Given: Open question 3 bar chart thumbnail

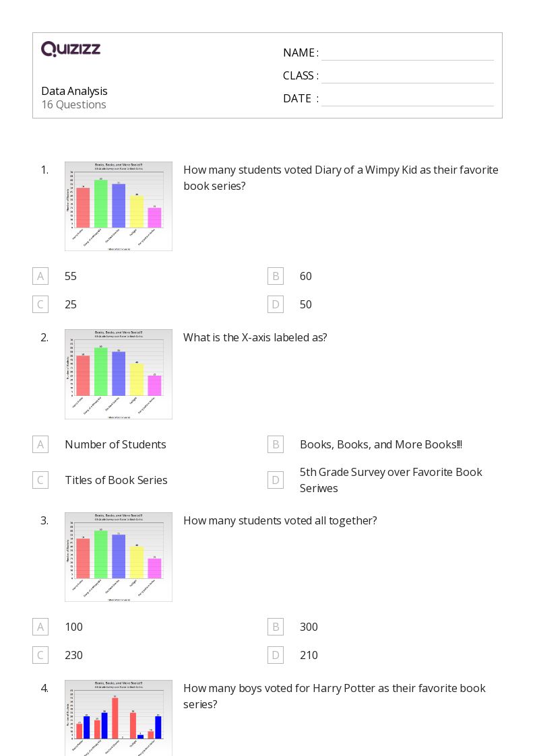Looking at the screenshot, I should 119,557.
